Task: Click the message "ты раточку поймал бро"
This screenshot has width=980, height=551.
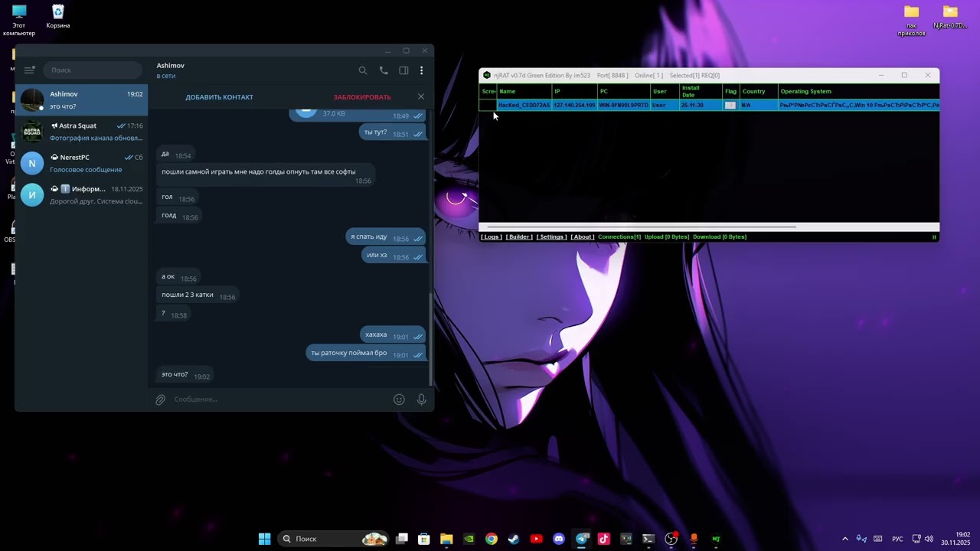Action: 367,354
